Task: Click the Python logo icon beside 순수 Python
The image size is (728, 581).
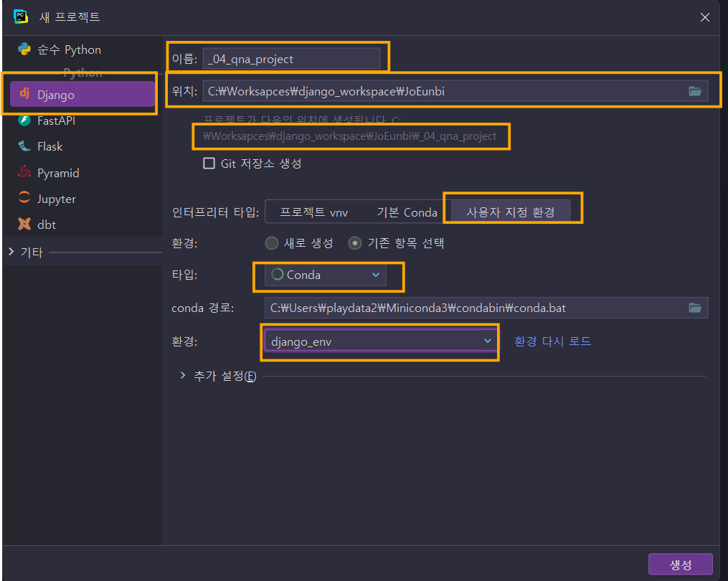Action: tap(24, 49)
